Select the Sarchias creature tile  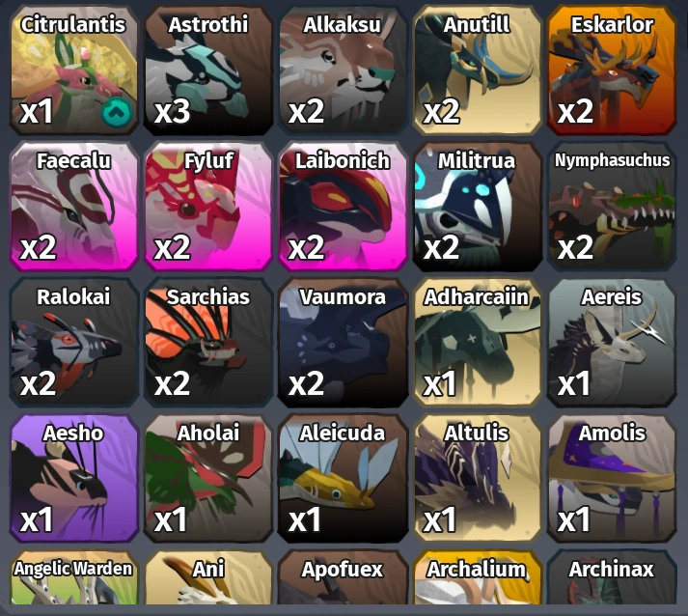[208, 342]
